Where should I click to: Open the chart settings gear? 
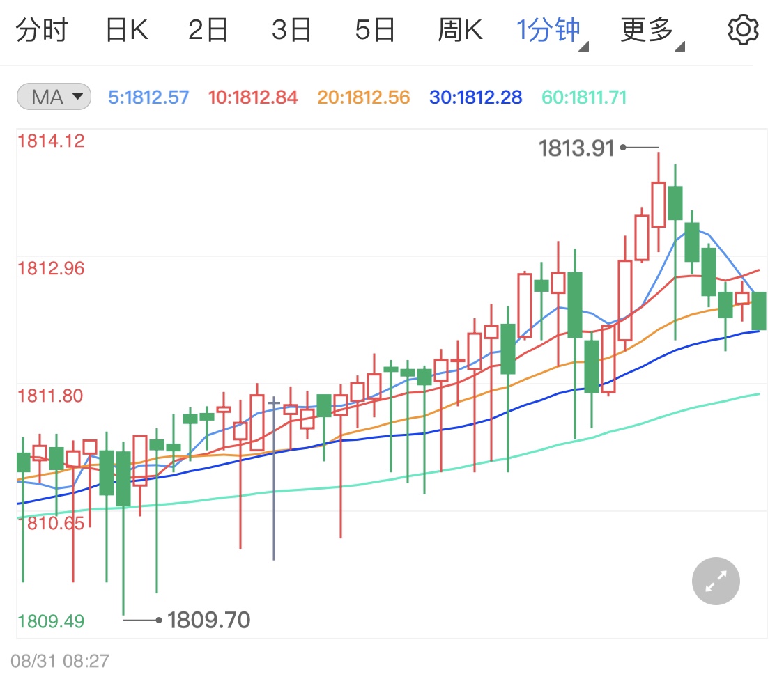(x=743, y=30)
